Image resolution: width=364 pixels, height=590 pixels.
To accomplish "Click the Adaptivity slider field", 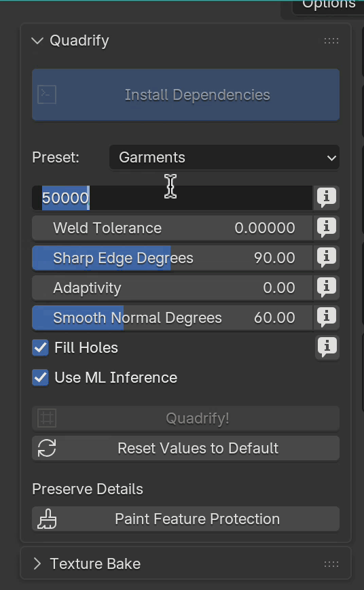I will (172, 288).
